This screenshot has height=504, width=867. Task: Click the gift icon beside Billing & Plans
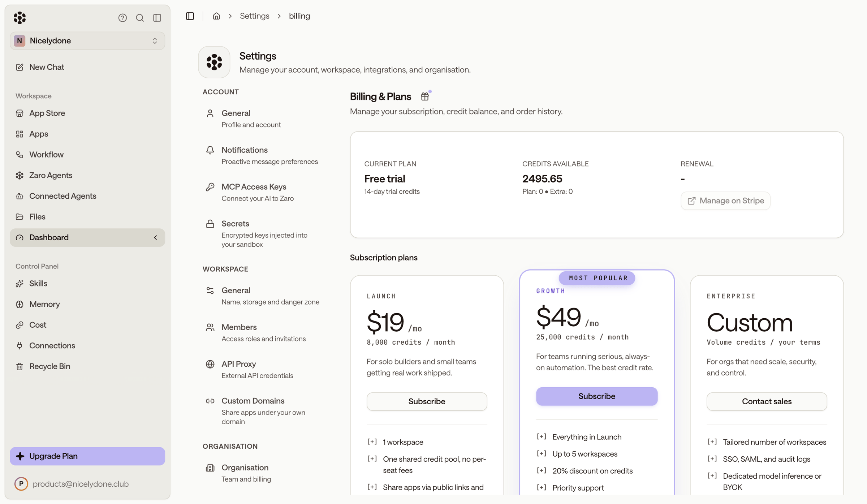click(x=425, y=96)
